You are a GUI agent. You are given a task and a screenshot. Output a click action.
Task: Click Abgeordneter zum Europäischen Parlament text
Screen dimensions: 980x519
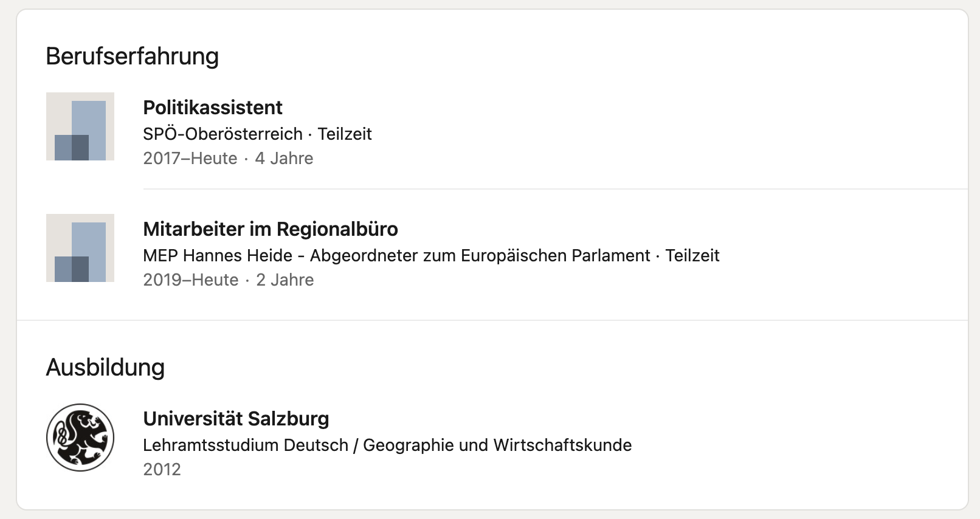(480, 255)
